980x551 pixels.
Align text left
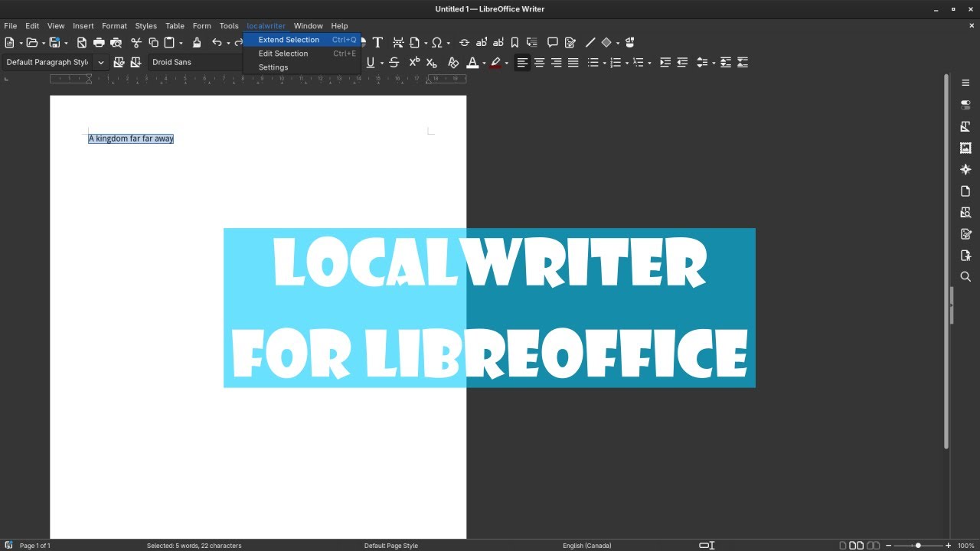[x=522, y=63]
